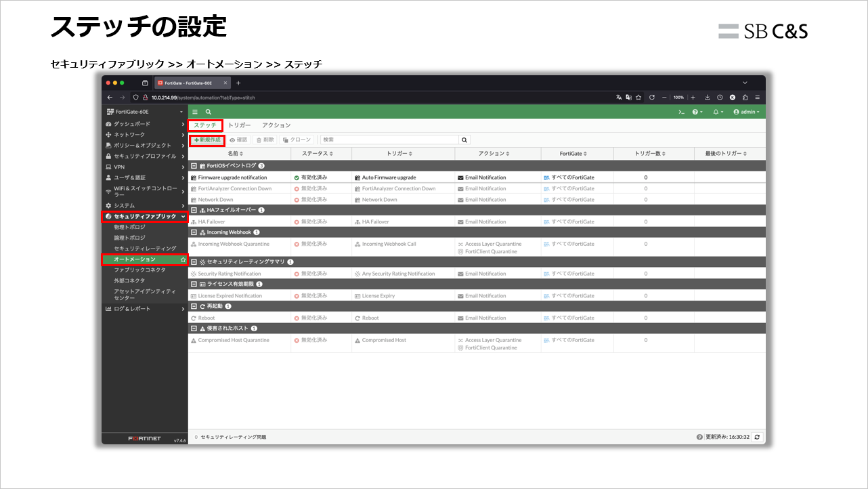Click the red disabled status icon for HA Failover

(x=297, y=221)
